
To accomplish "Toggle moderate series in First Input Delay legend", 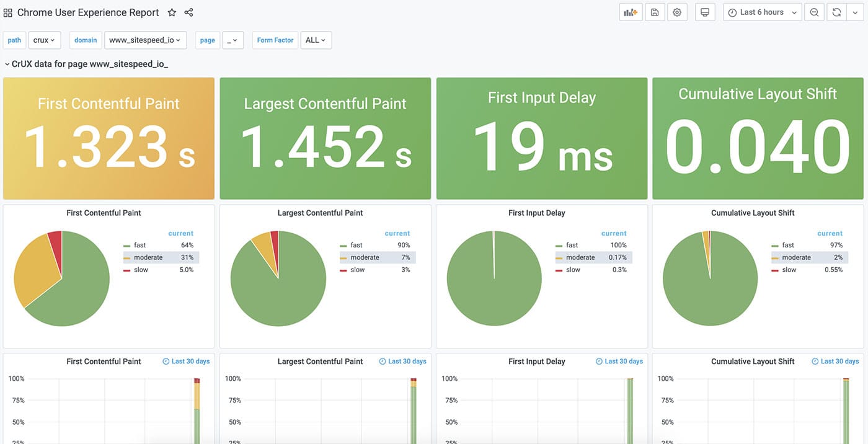I will click(x=580, y=257).
